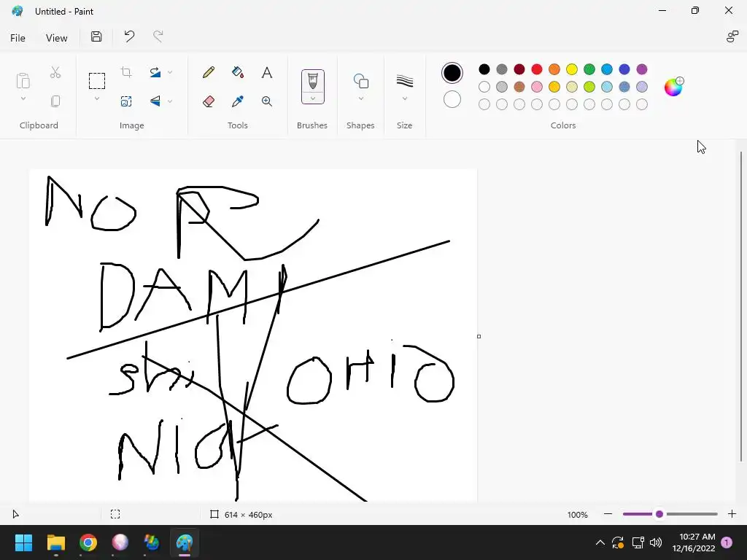Expand the Selection options chevron
The width and height of the screenshot is (747, 560).
pos(97,98)
